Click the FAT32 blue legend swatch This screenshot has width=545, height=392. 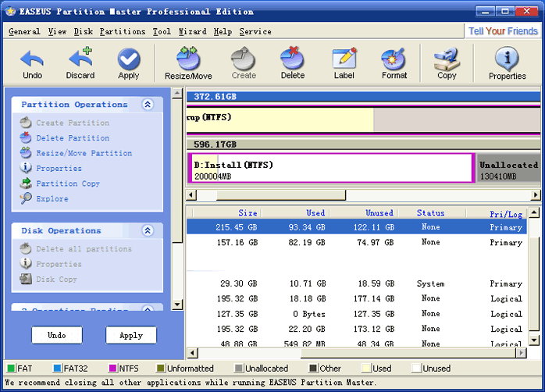pyautogui.click(x=57, y=368)
